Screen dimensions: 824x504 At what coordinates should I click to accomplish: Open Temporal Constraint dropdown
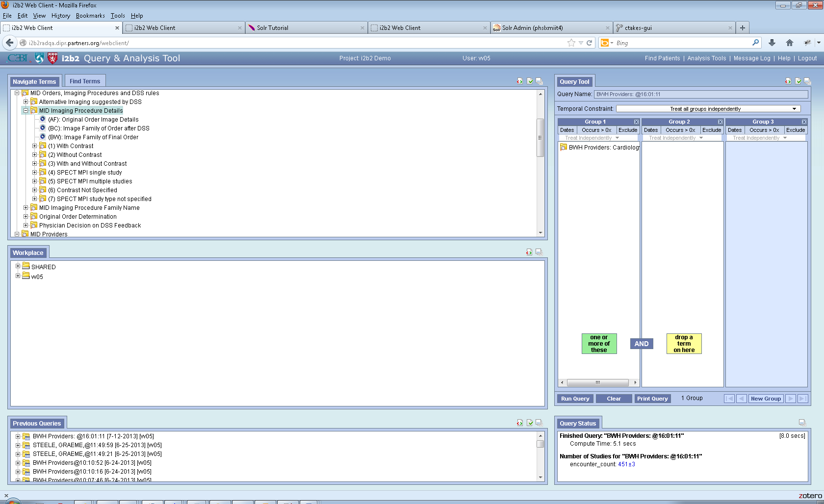click(708, 109)
